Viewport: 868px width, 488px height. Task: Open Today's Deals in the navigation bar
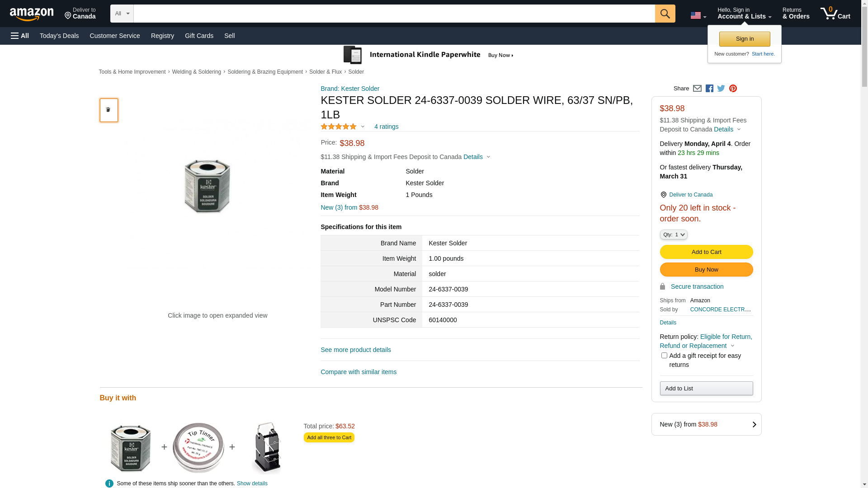pyautogui.click(x=59, y=36)
